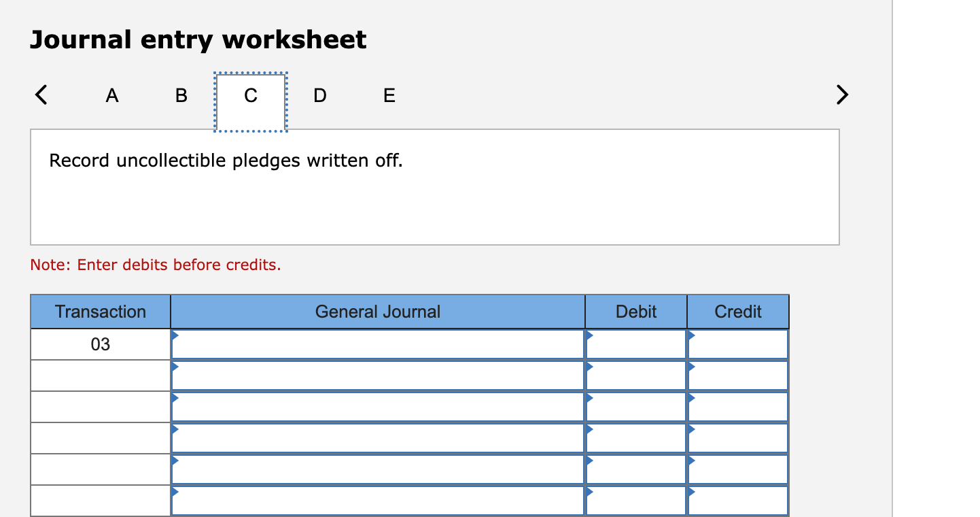Click the Debit cell for transaction 03
Image resolution: width=980 pixels, height=517 pixels.
[x=636, y=344]
